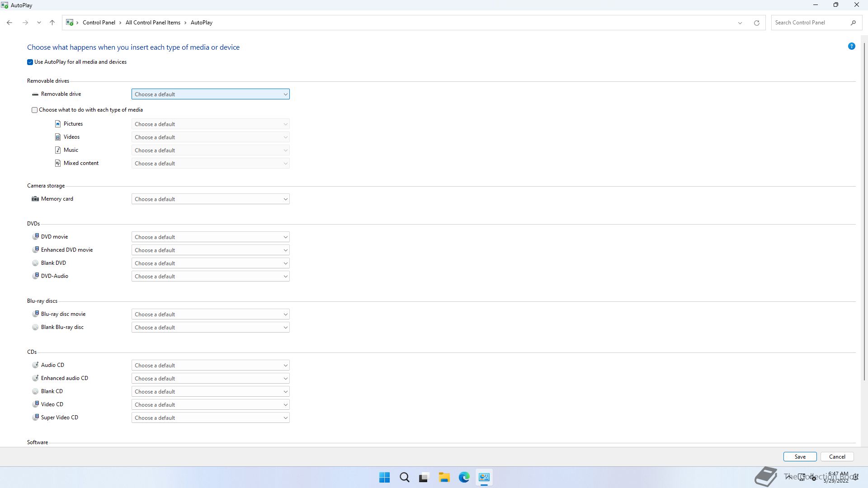Open the Removable drive default dropdown
Viewport: 868px width, 488px height.
click(210, 94)
